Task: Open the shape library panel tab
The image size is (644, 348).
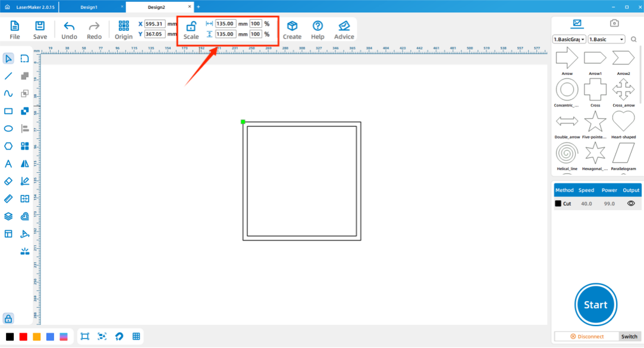Action: click(577, 23)
